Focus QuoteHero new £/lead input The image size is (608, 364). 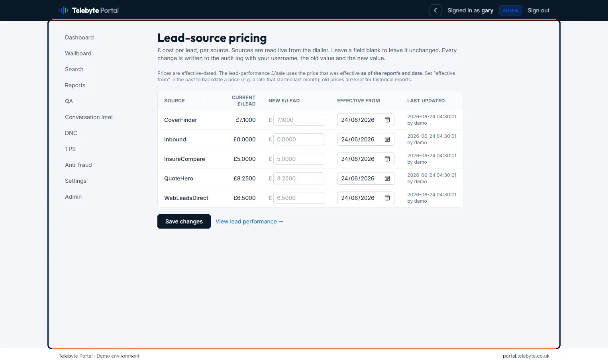[x=299, y=178]
